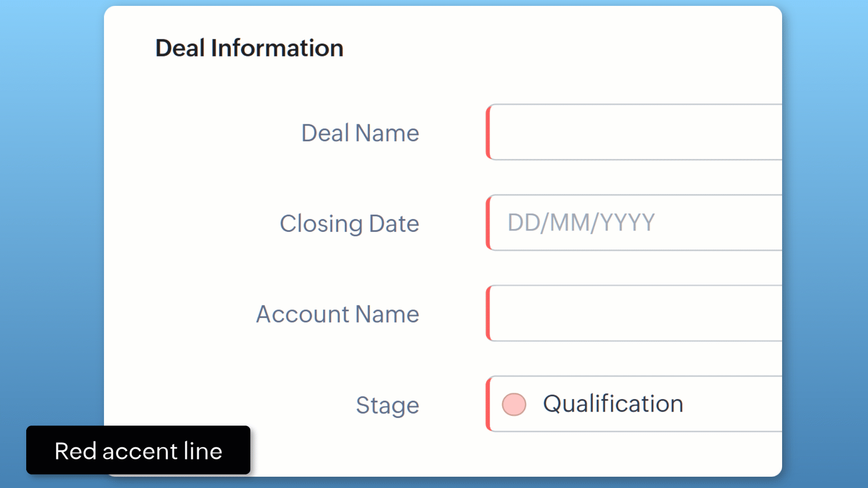868x488 pixels.
Task: Click the red accent bar on Stage field
Action: click(x=488, y=404)
